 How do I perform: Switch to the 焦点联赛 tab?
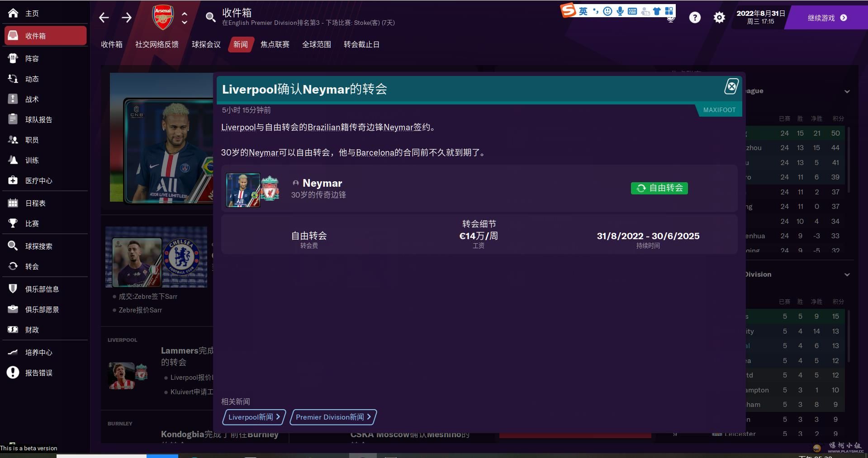click(x=275, y=44)
